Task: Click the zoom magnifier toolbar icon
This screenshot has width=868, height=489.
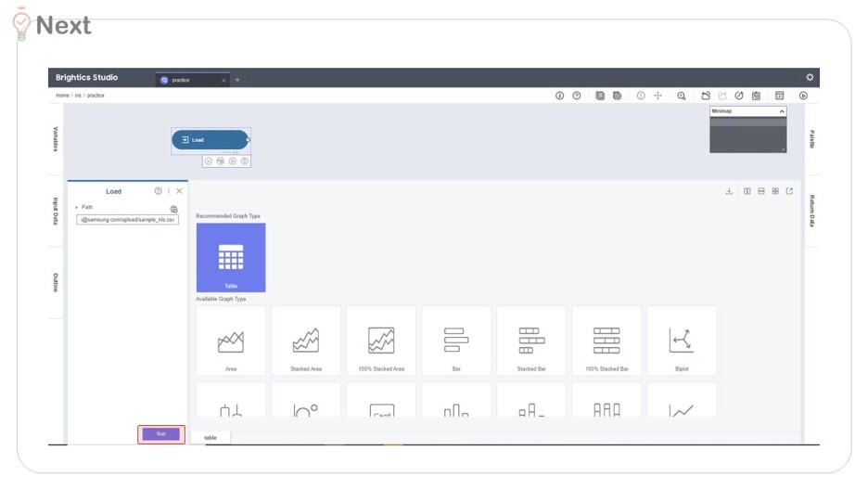Action: pyautogui.click(x=682, y=96)
